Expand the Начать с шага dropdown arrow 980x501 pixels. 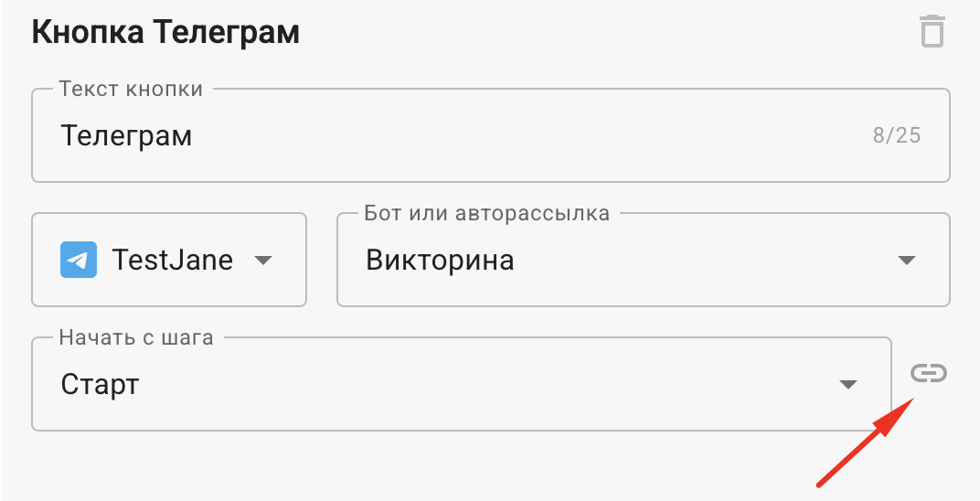coord(847,385)
